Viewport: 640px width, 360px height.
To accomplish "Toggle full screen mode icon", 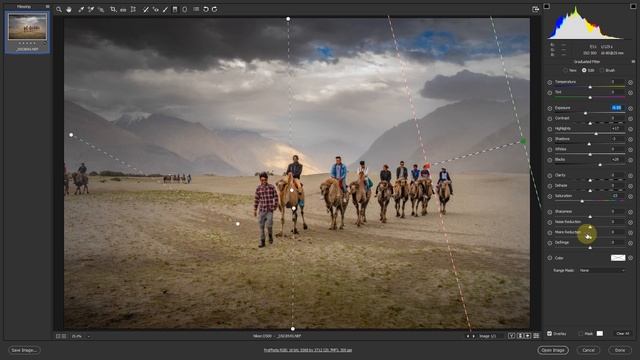I will [x=536, y=9].
